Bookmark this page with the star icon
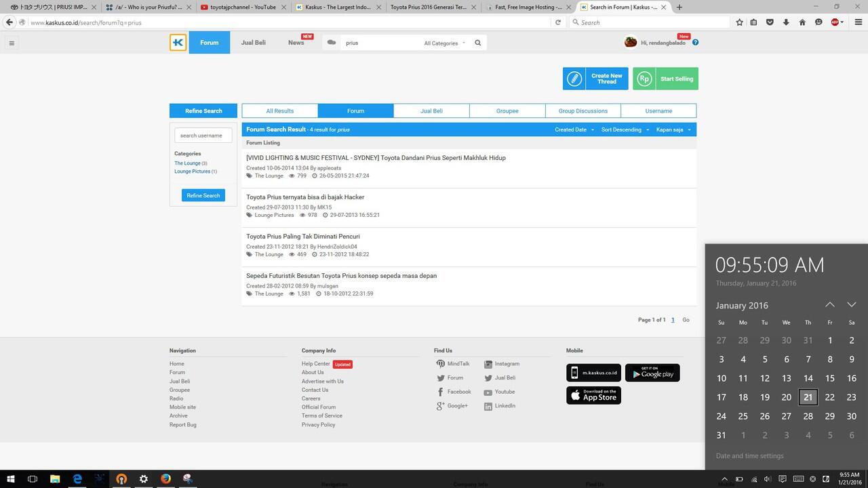This screenshot has height=488, width=868. click(740, 22)
